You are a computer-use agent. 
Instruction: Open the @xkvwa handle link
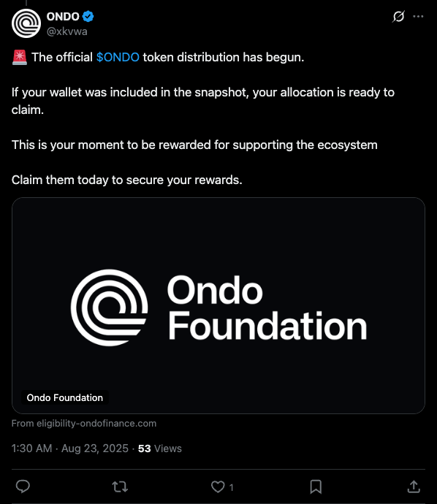coord(67,31)
